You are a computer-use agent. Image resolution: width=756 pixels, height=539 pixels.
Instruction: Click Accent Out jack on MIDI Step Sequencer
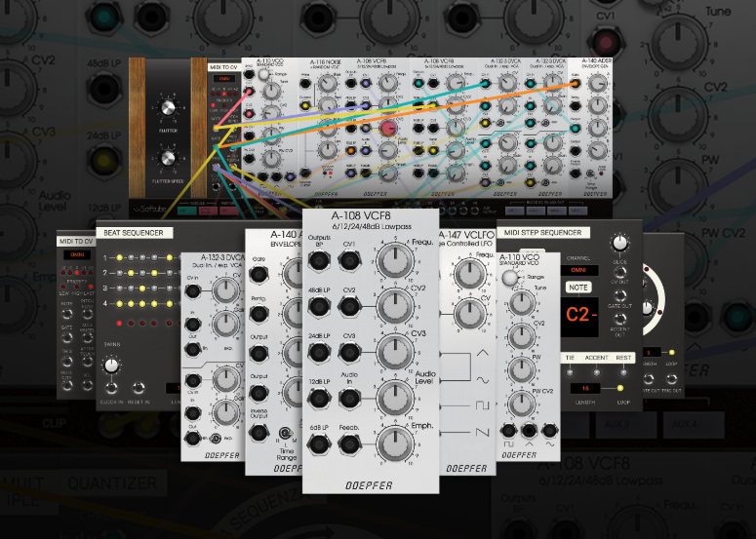620,319
